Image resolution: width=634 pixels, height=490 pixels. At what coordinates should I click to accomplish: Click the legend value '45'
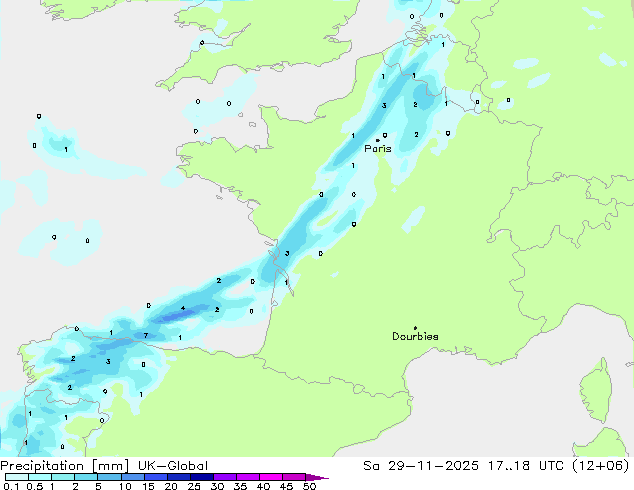pyautogui.click(x=286, y=486)
